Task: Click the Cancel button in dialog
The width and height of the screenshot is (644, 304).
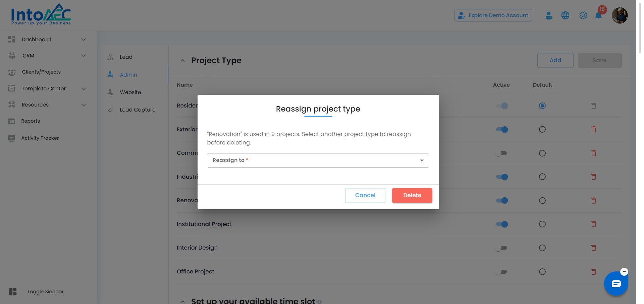Action: point(365,196)
